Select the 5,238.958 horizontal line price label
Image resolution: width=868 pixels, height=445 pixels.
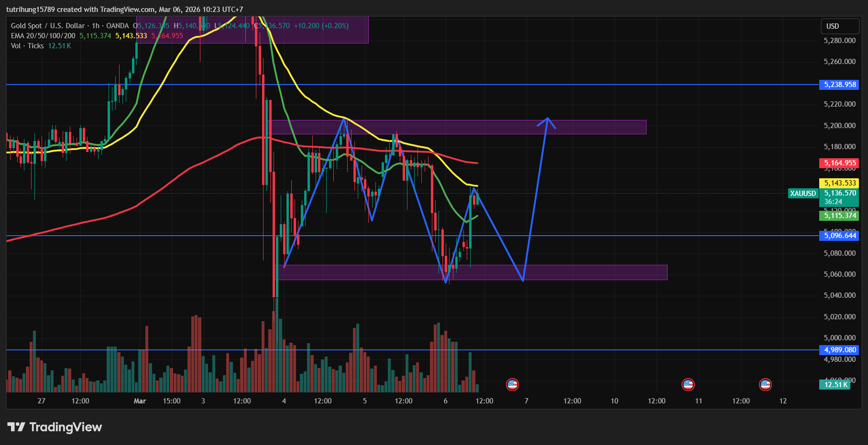point(840,85)
